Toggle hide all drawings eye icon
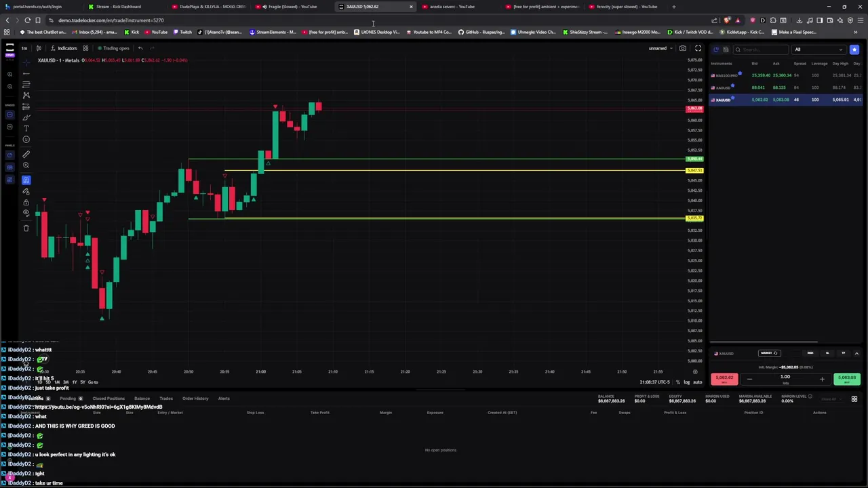The height and width of the screenshot is (488, 868). pos(26,213)
